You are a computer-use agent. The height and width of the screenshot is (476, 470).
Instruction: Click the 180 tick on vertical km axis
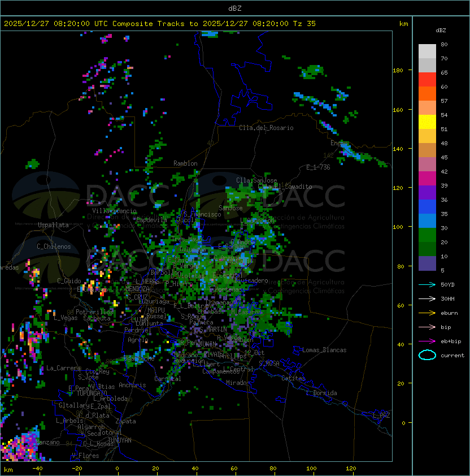point(398,71)
